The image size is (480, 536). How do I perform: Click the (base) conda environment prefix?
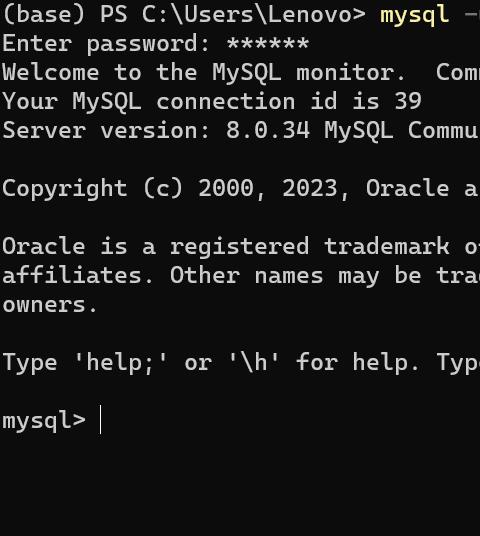click(43, 15)
